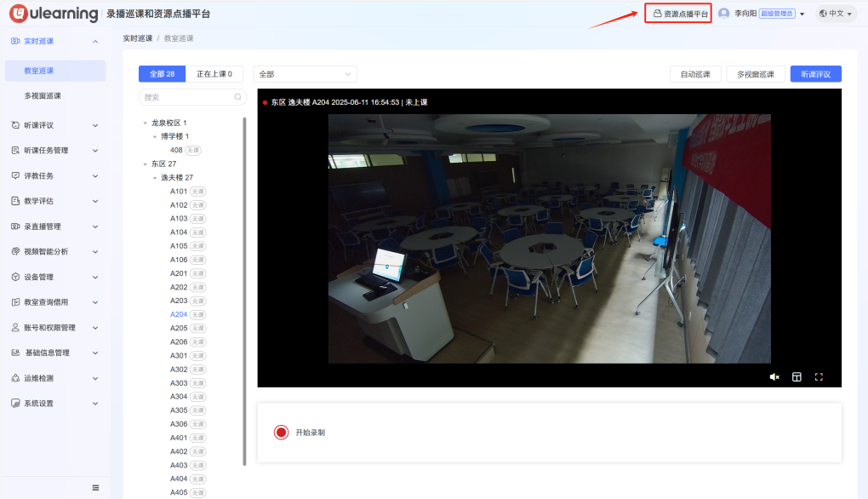The height and width of the screenshot is (499, 868).
Task: Collapse sidebar using hamburger icon
Action: pyautogui.click(x=95, y=487)
